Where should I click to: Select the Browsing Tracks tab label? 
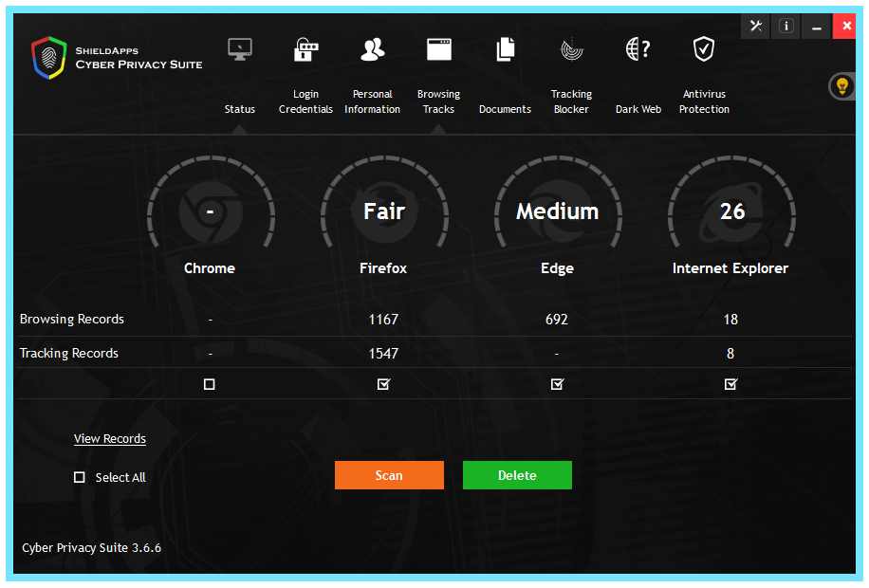pyautogui.click(x=439, y=101)
